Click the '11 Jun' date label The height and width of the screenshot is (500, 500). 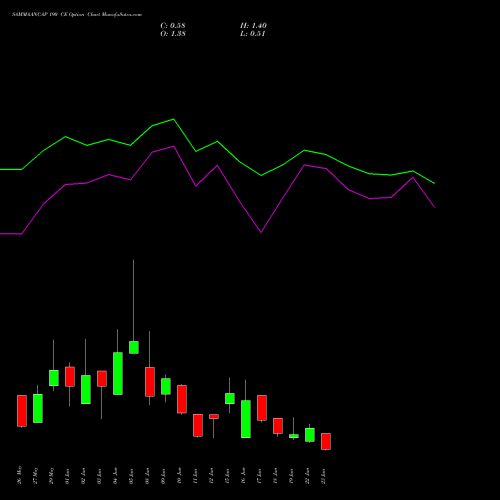(x=195, y=476)
